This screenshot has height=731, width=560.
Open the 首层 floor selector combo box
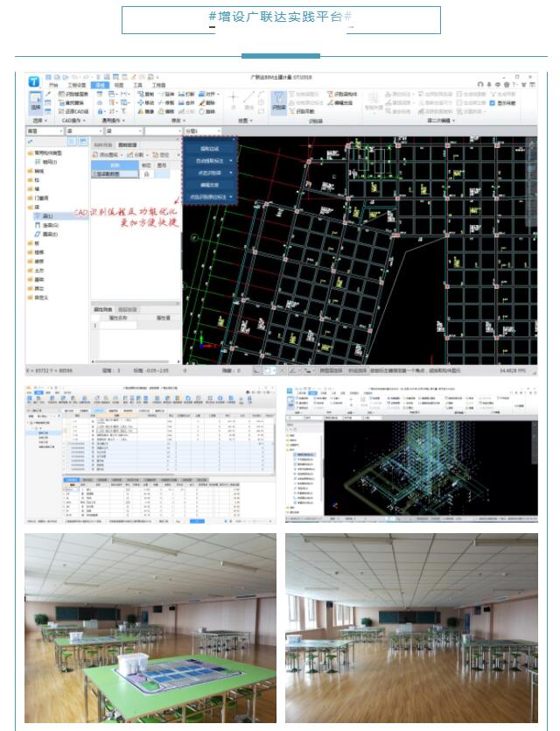coord(45,131)
